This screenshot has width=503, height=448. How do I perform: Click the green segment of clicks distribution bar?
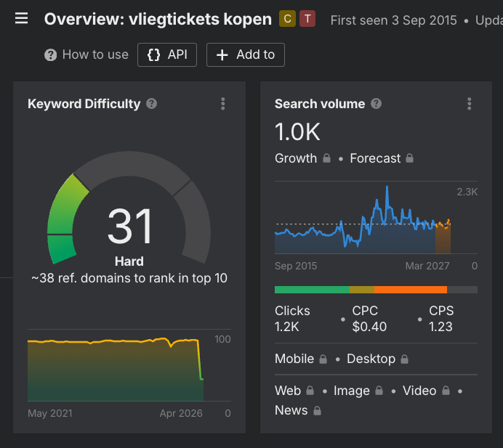point(312,290)
